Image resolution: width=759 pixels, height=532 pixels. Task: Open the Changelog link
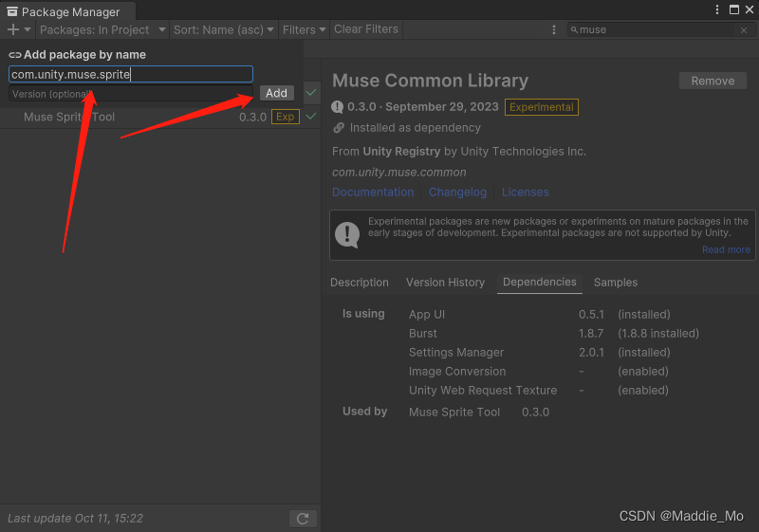[457, 192]
